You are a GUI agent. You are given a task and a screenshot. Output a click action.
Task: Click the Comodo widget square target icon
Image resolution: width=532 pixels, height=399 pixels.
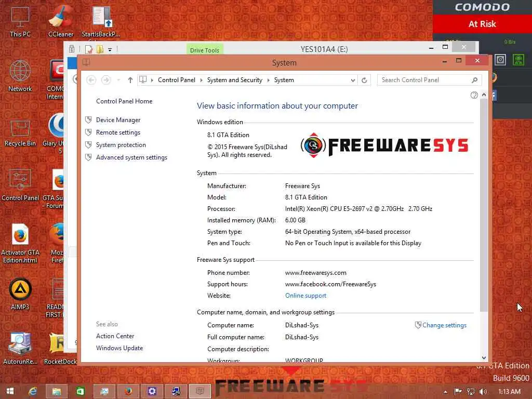point(500,60)
